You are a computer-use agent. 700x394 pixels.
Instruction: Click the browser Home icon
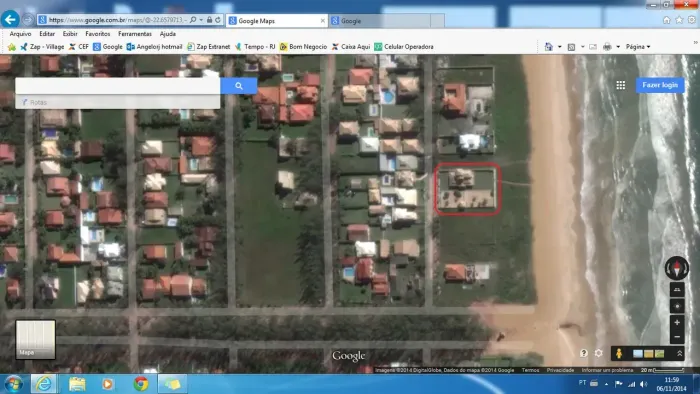(667, 20)
